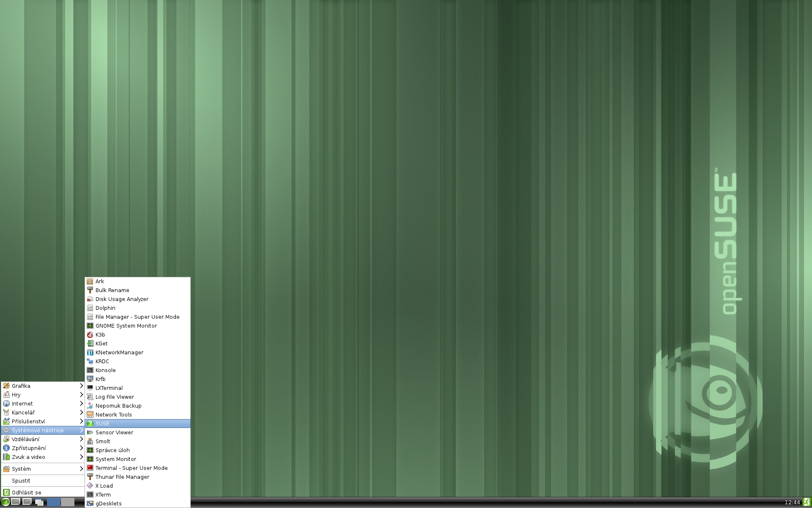The width and height of the screenshot is (812, 508).
Task: Click the Smolt icon
Action: (90, 441)
